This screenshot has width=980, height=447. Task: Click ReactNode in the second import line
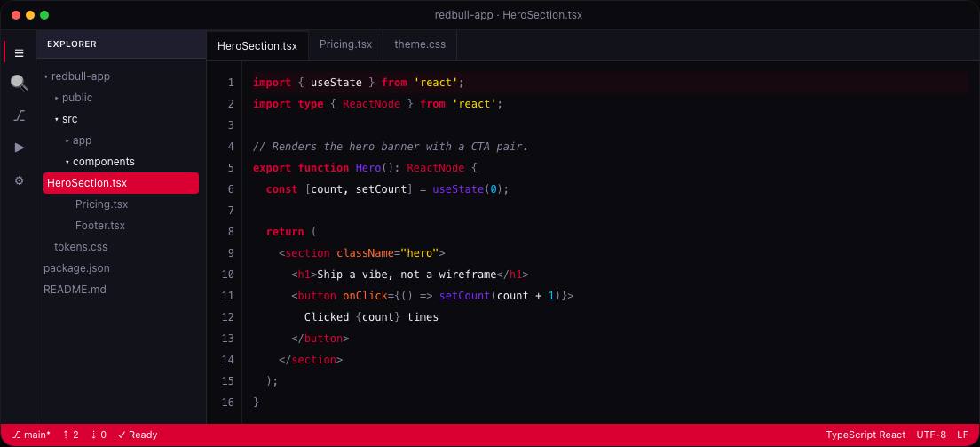pos(371,104)
